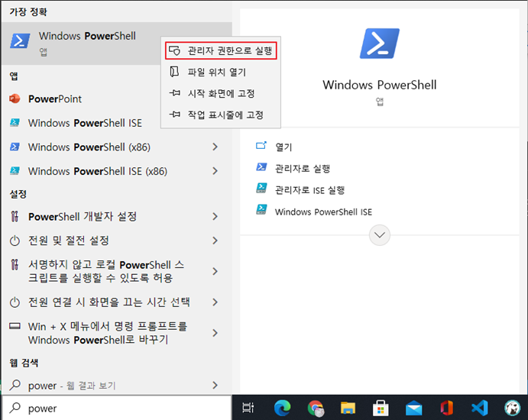Click the PowerPoint app icon

tap(15, 99)
